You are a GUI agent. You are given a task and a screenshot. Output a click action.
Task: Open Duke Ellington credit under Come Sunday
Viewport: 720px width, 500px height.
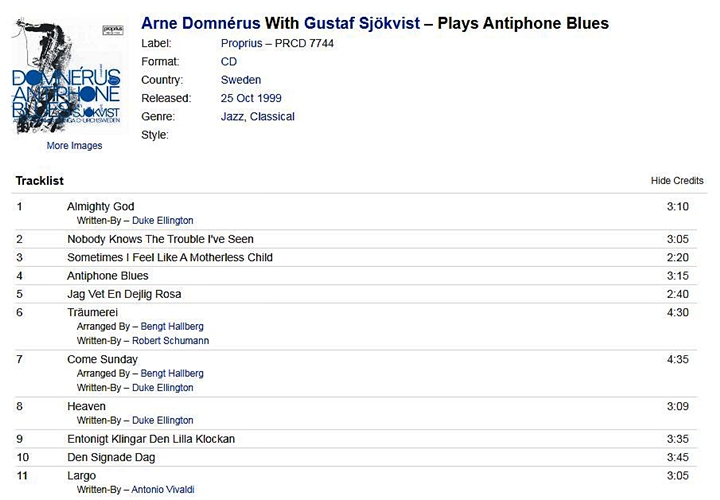[163, 388]
